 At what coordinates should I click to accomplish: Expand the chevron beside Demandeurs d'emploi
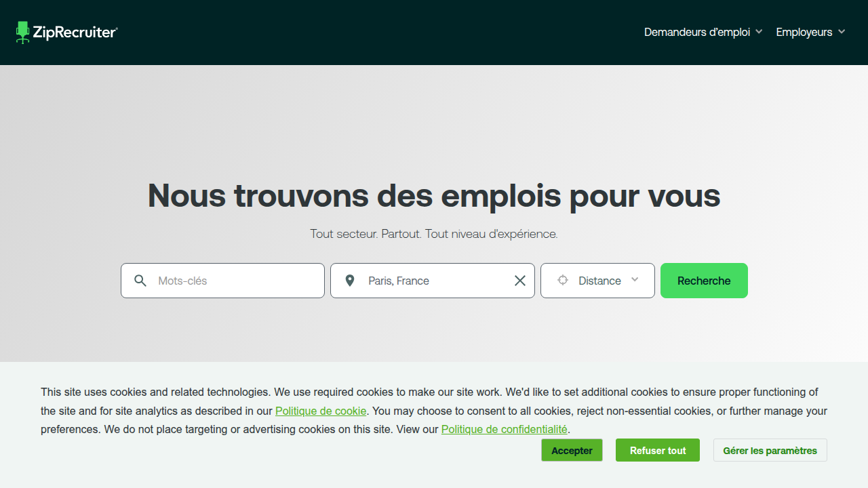click(759, 32)
